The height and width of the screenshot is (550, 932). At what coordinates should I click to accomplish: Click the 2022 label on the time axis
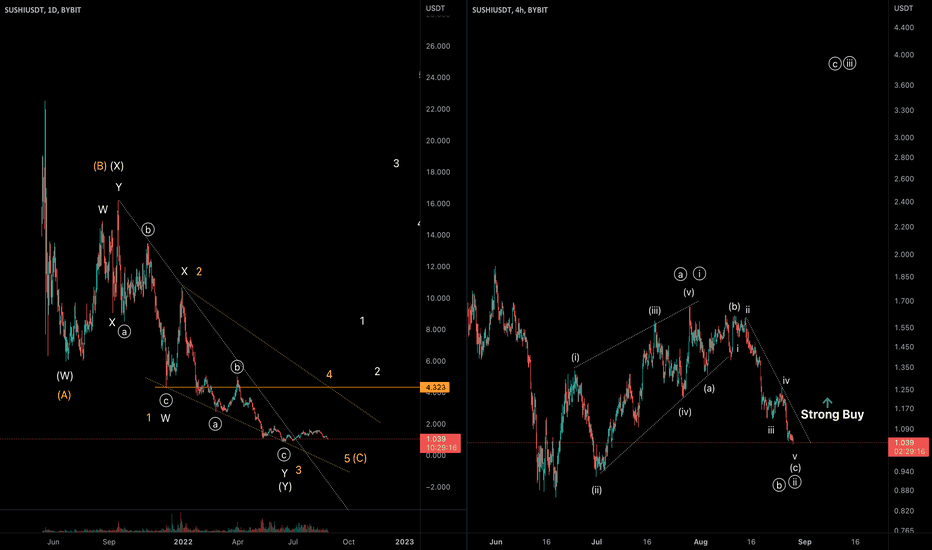coord(183,542)
